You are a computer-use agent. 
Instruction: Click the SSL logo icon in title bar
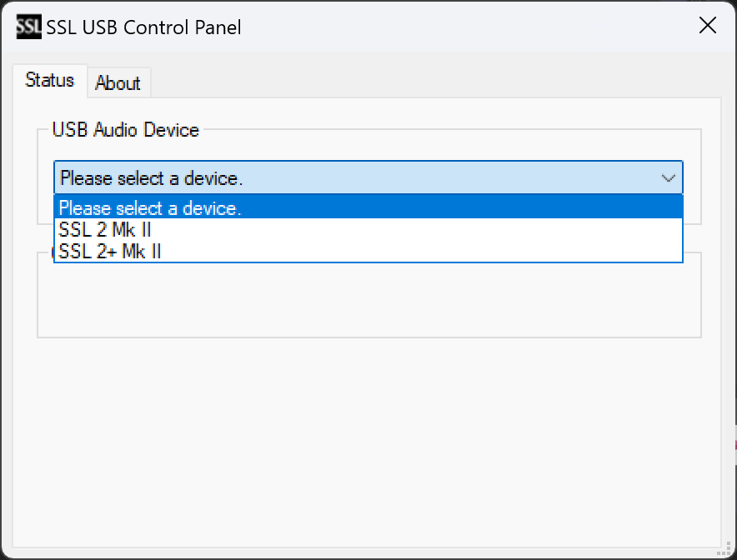tap(28, 27)
